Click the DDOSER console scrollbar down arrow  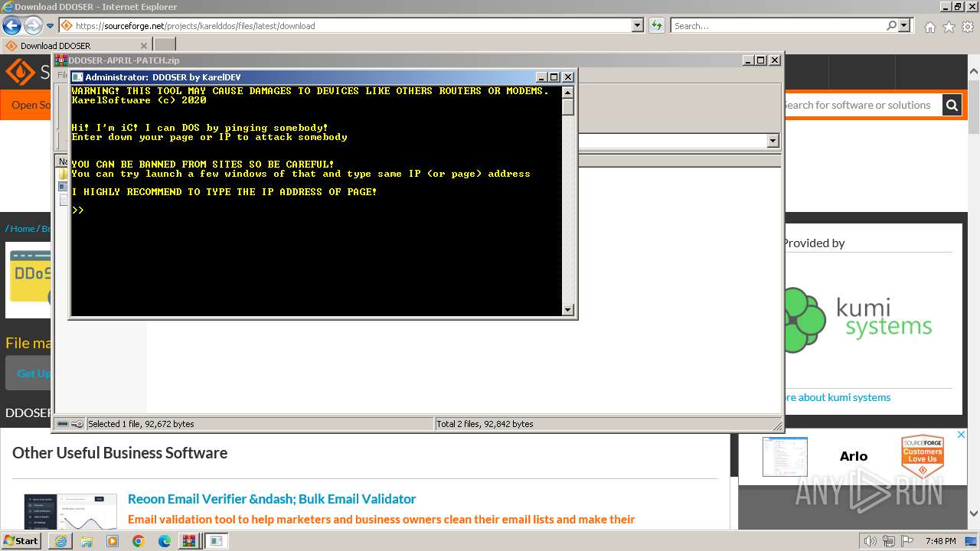[567, 309]
